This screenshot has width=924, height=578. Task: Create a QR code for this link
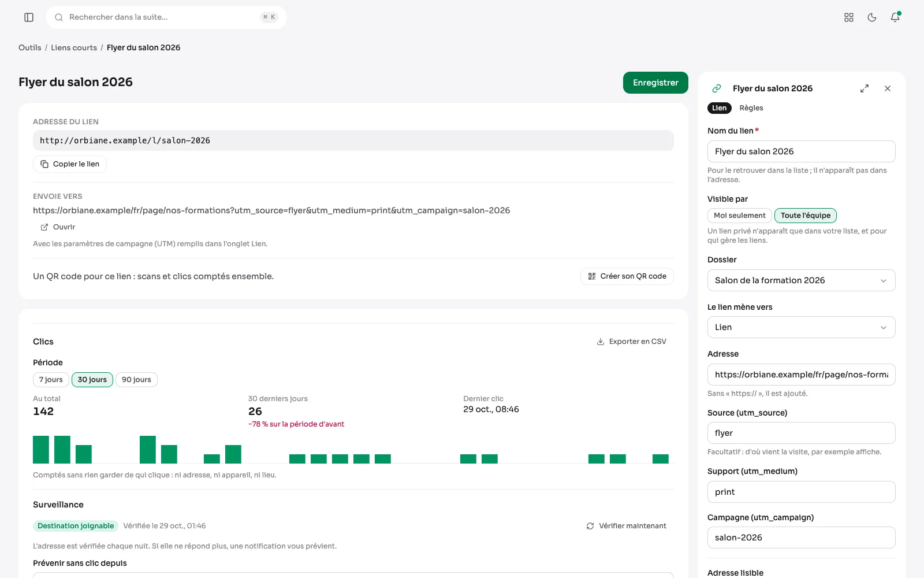point(627,276)
